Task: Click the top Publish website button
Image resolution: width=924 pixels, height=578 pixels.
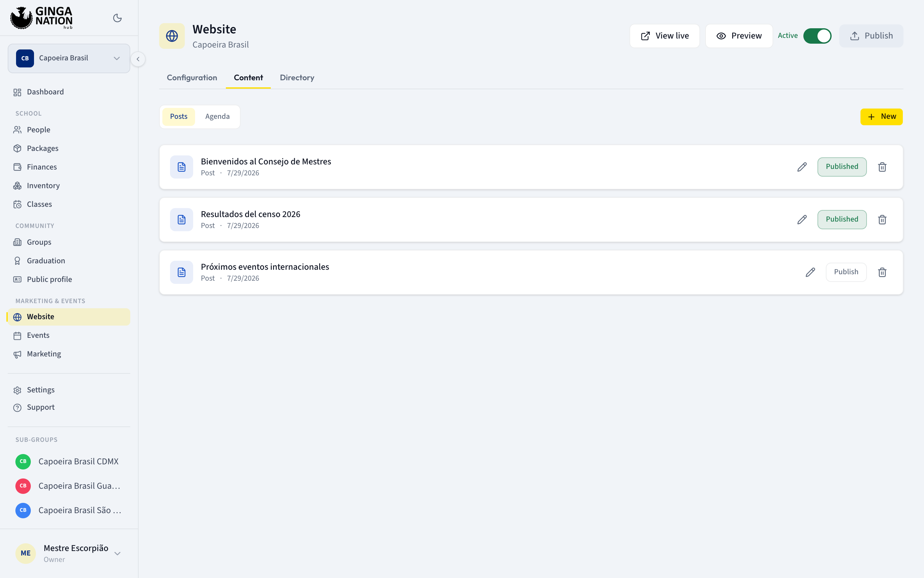Action: click(871, 36)
